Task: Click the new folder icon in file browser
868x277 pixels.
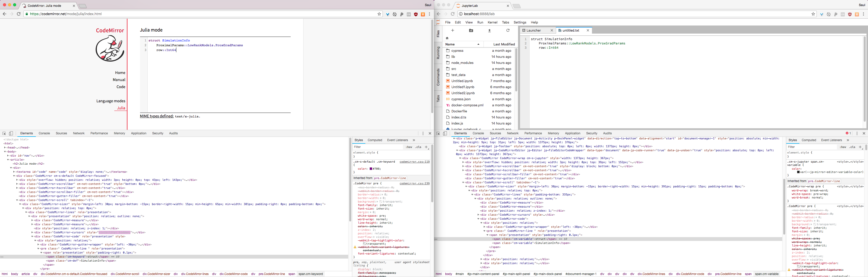Action: click(x=471, y=30)
